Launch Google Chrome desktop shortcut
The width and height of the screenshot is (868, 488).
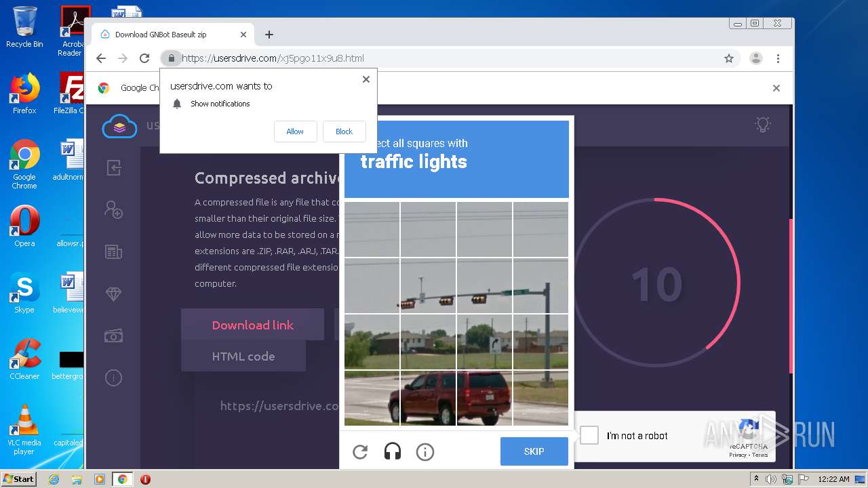[24, 165]
